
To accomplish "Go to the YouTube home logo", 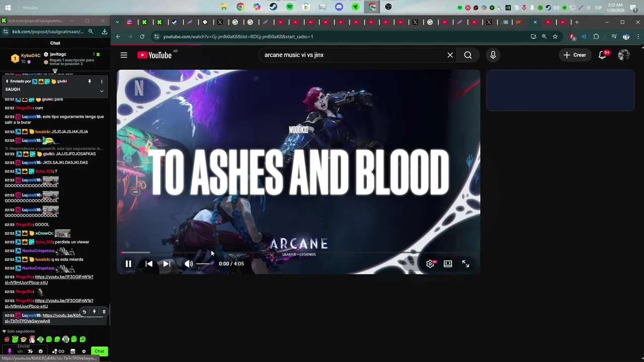I will click(x=154, y=55).
